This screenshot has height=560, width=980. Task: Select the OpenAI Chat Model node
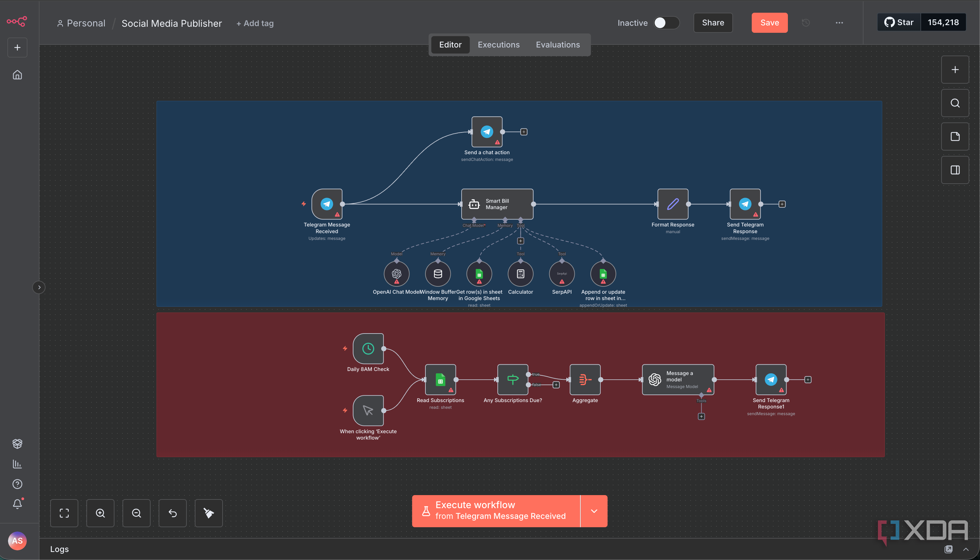tap(397, 274)
